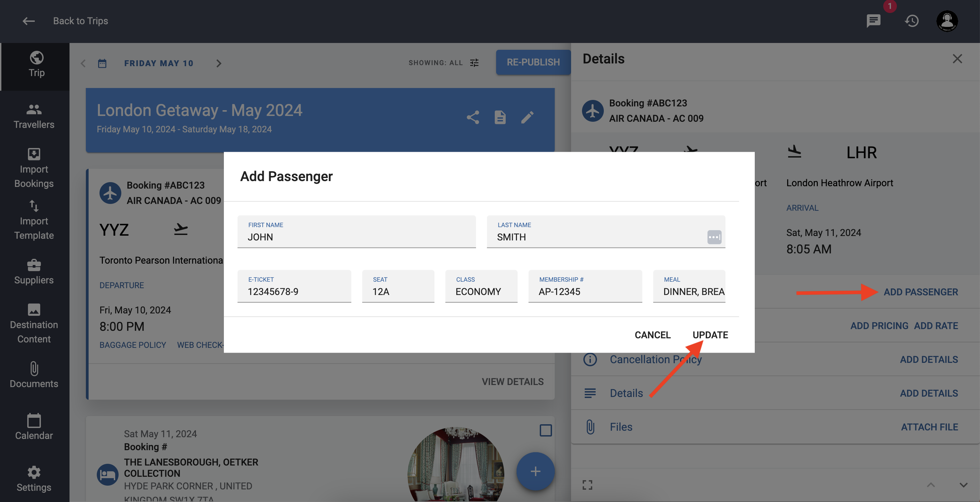This screenshot has height=502, width=980.
Task: Click the airplane icon in the Details panel booking
Action: pos(592,111)
